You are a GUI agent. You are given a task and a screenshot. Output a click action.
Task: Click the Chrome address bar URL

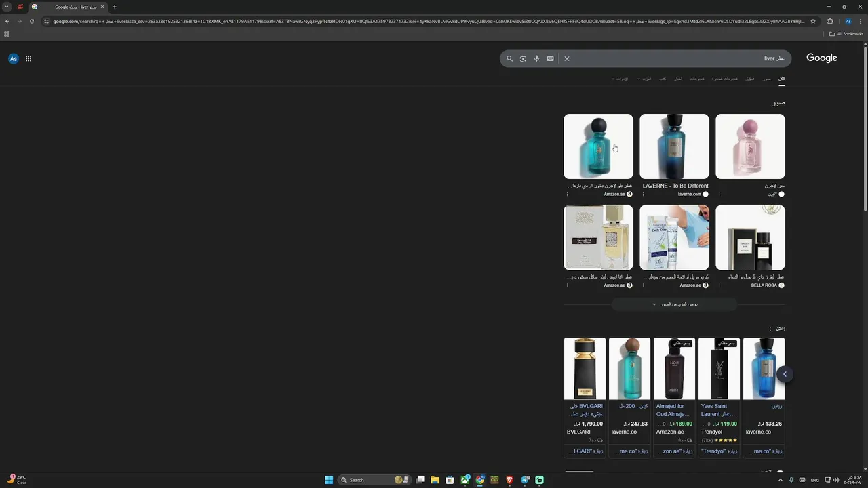pos(428,21)
